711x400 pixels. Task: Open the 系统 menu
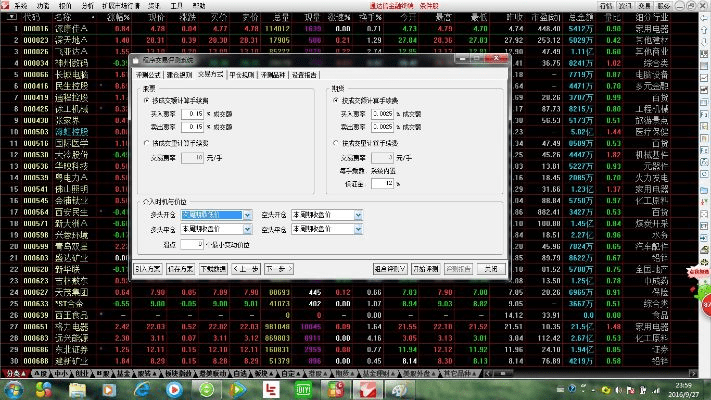tap(21, 6)
